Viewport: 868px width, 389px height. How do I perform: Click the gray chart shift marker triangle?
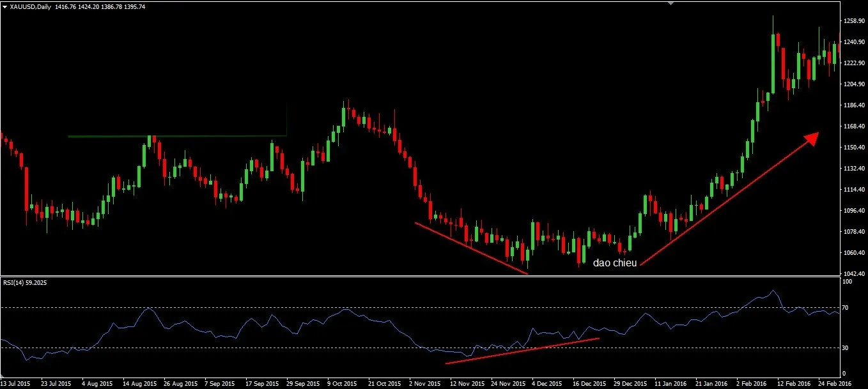click(x=670, y=3)
